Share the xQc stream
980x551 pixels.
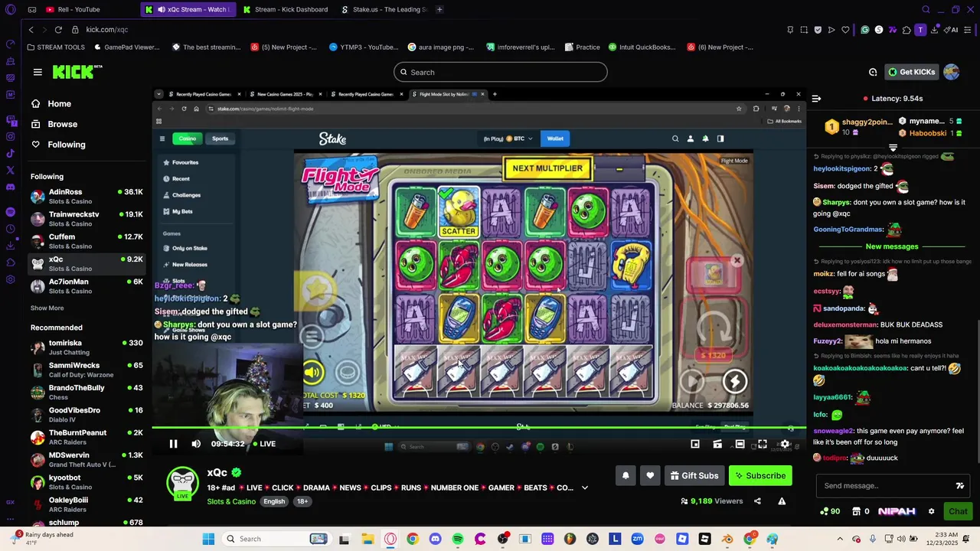click(757, 501)
